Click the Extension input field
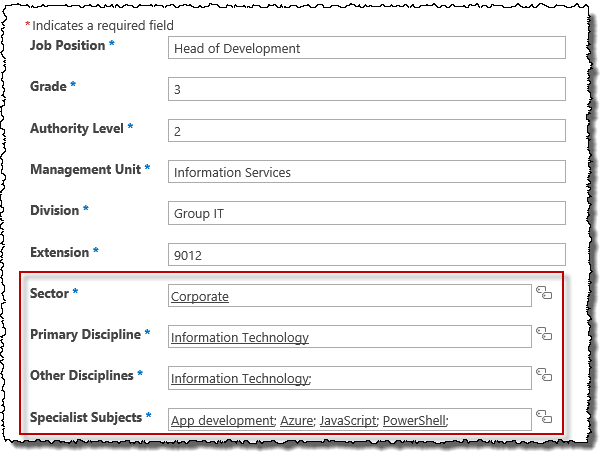This screenshot has height=463, width=609. click(367, 255)
